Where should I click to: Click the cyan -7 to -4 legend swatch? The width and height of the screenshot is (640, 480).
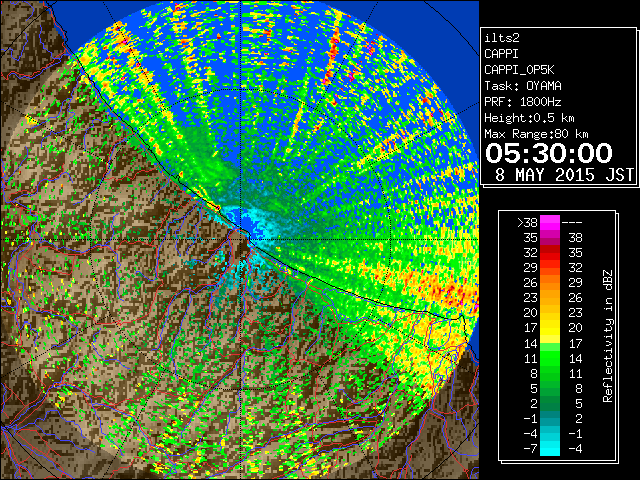550,448
